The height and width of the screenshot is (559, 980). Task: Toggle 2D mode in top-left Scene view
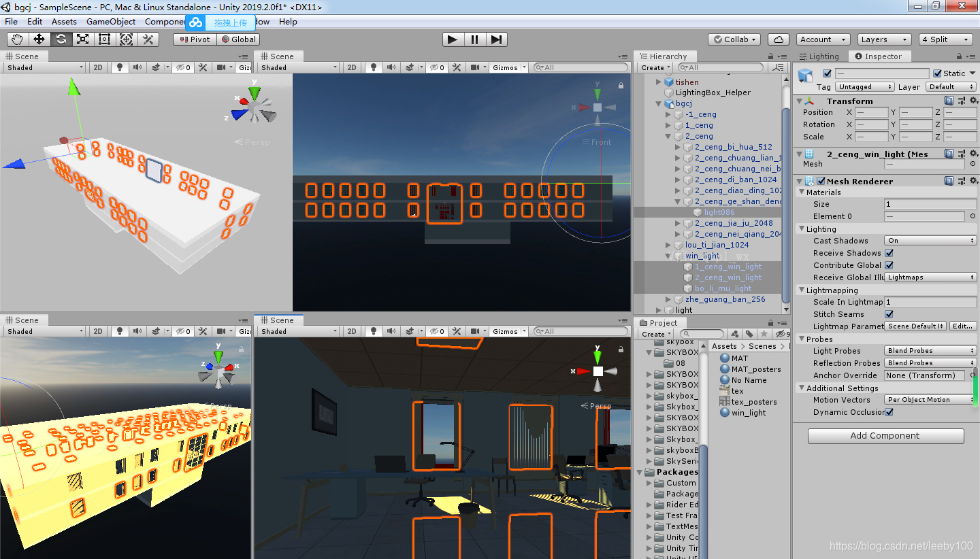pyautogui.click(x=98, y=67)
